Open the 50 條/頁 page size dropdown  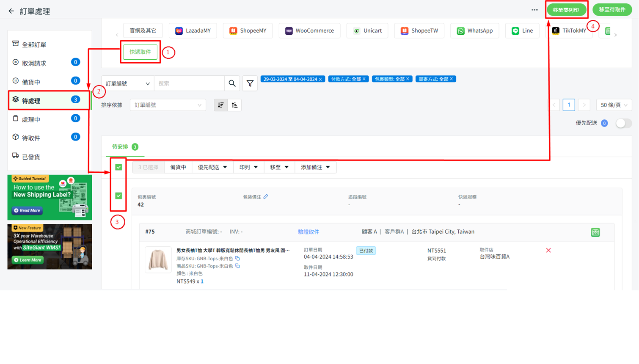(x=614, y=105)
